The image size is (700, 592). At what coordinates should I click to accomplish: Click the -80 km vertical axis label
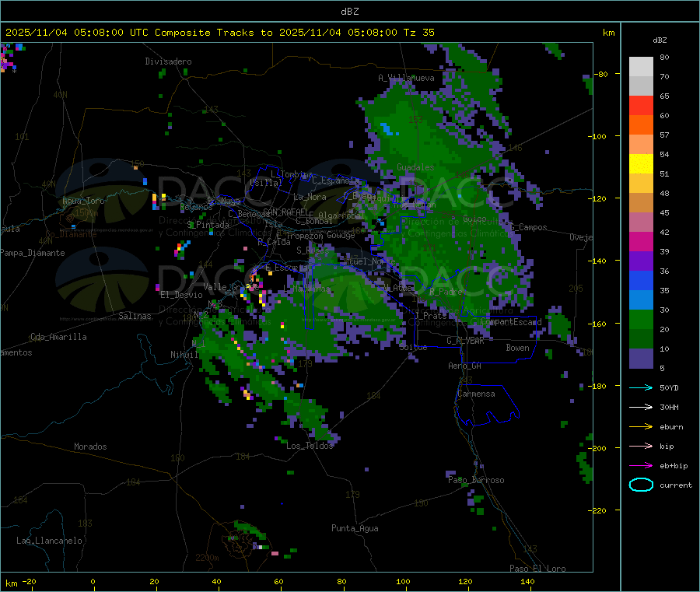click(601, 74)
